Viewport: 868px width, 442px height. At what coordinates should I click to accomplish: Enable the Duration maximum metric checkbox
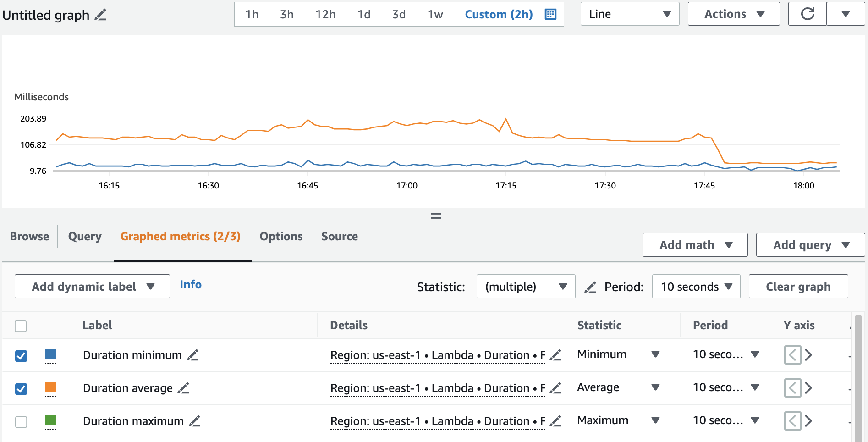21,422
